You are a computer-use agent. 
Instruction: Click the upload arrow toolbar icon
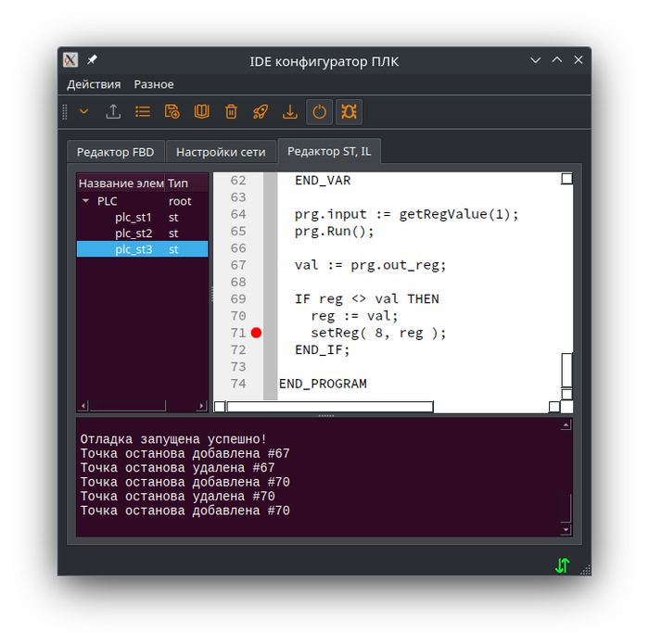click(x=113, y=112)
